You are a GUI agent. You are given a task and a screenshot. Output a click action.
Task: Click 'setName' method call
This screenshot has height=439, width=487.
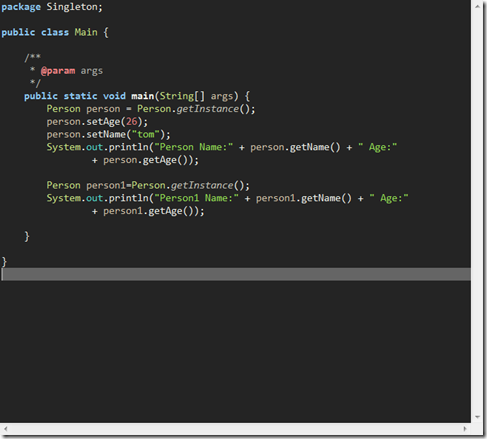pyautogui.click(x=106, y=134)
